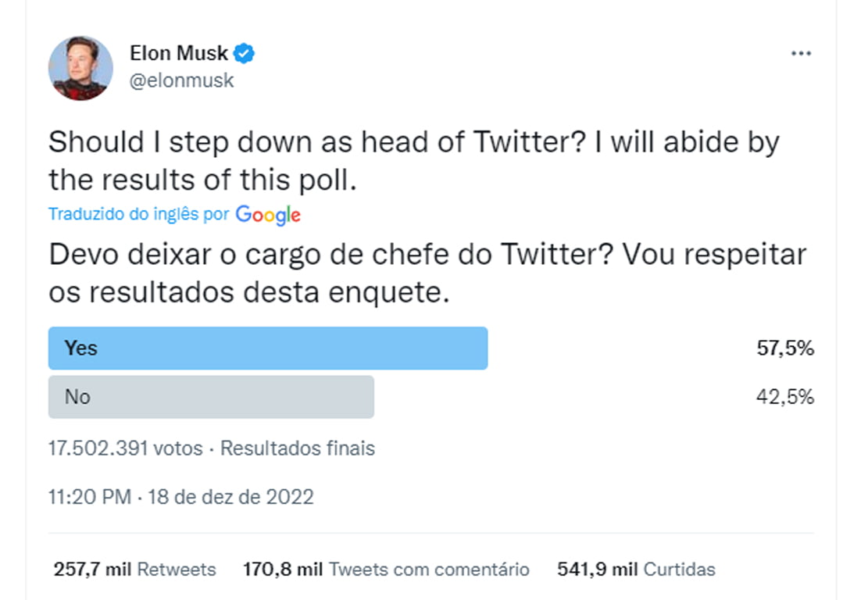
Task: Open Elon Musk's profile picture
Action: 80,68
